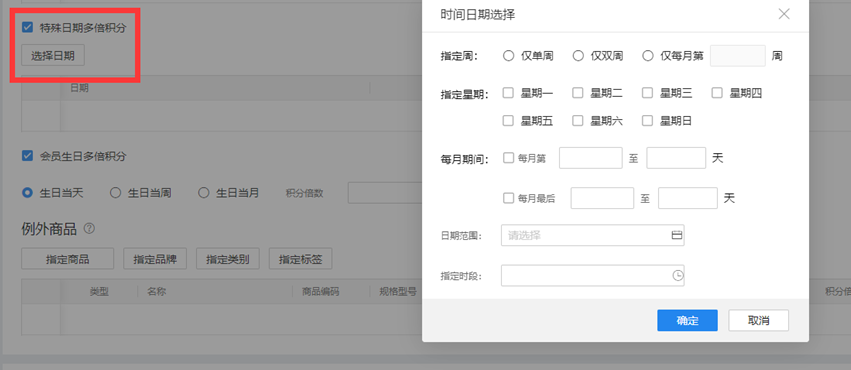Check the 星期六 checkbox

click(x=578, y=121)
